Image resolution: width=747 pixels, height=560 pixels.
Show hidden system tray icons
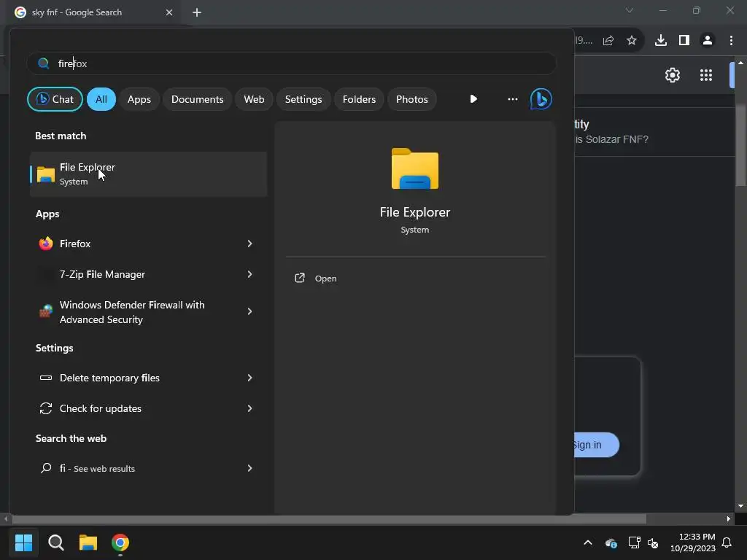(588, 542)
